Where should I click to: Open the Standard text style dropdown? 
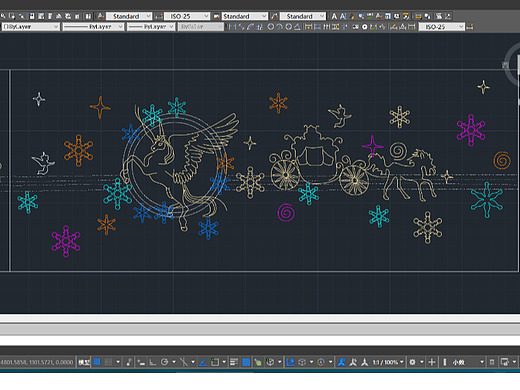[x=129, y=16]
